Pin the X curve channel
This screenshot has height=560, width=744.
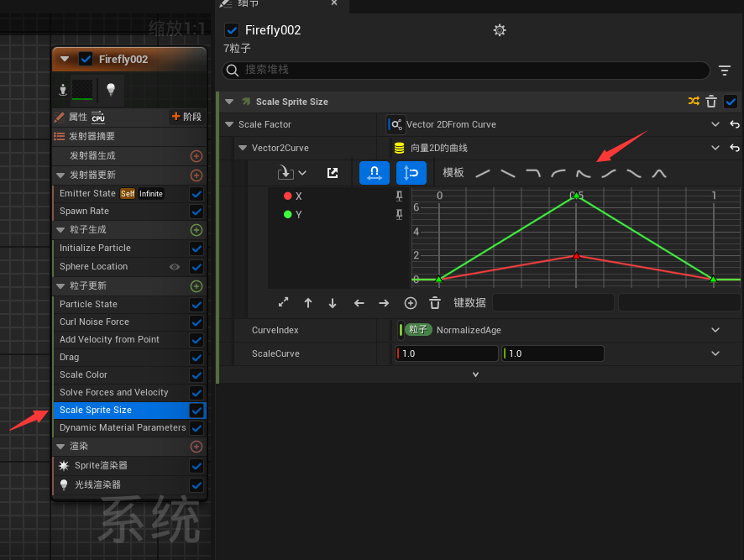click(399, 196)
